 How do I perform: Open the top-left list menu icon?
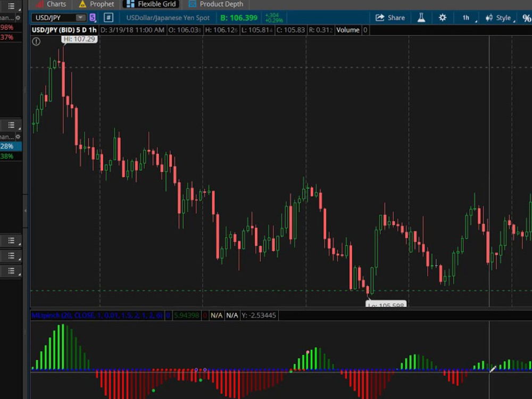click(x=11, y=6)
